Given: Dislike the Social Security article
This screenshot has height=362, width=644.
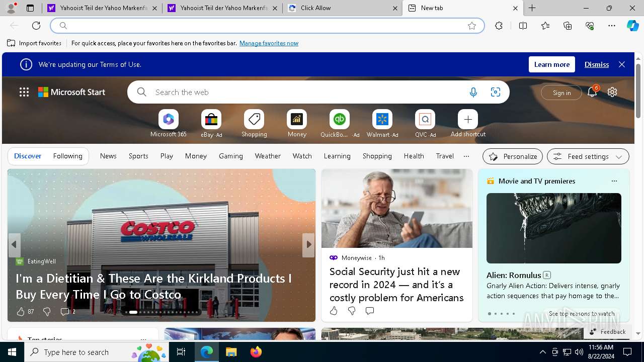Looking at the screenshot, I should pos(352,311).
